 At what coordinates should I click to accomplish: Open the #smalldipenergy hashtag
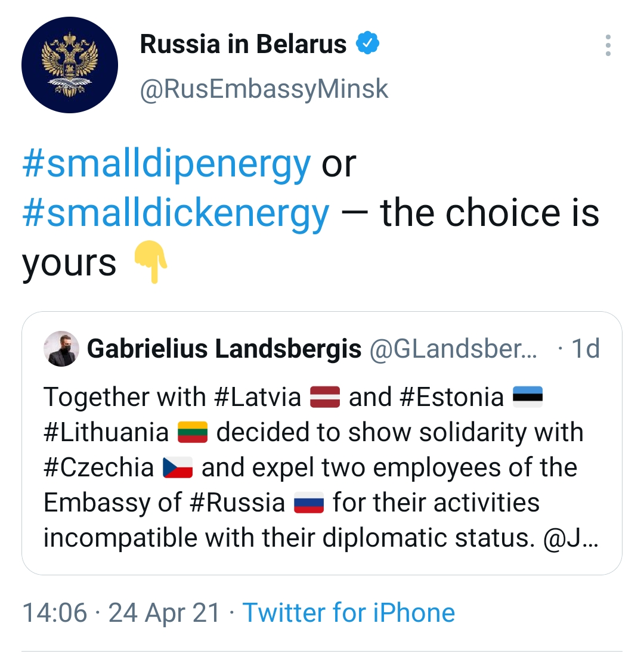pyautogui.click(x=166, y=164)
